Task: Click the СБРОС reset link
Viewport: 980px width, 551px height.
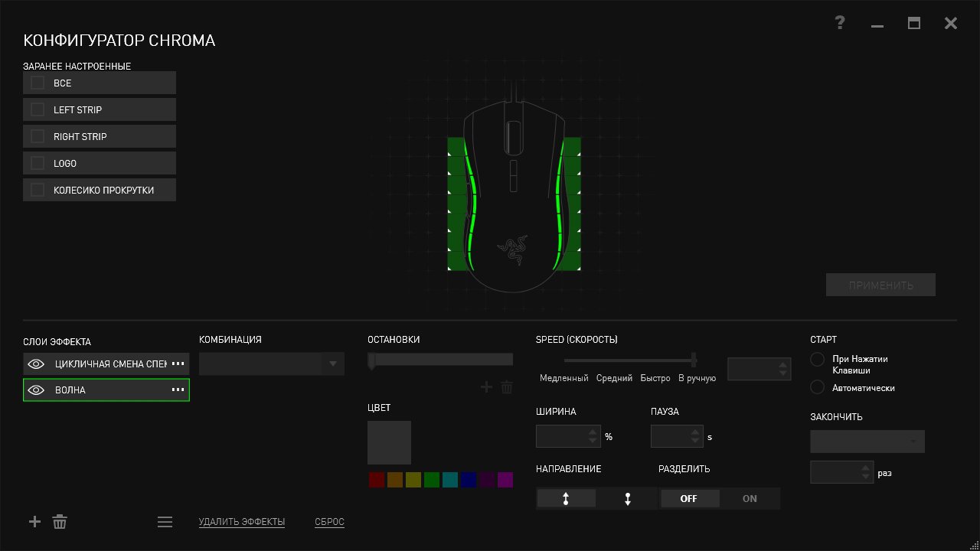Action: 329,522
